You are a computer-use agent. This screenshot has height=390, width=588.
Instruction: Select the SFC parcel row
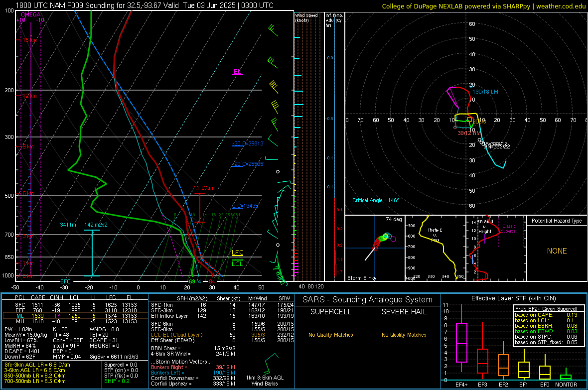click(x=76, y=305)
